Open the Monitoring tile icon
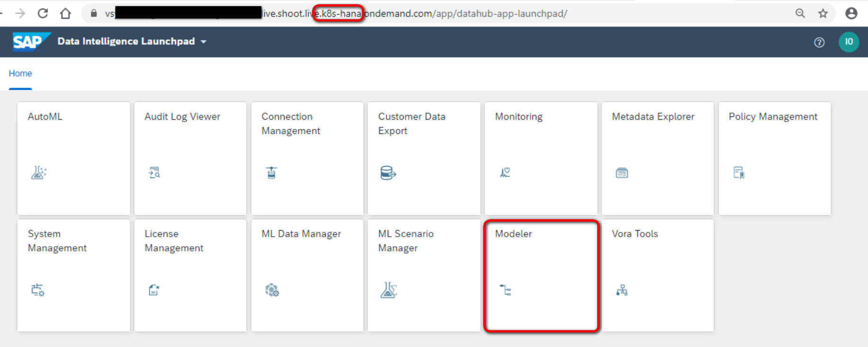The height and width of the screenshot is (347, 868). coord(505,172)
